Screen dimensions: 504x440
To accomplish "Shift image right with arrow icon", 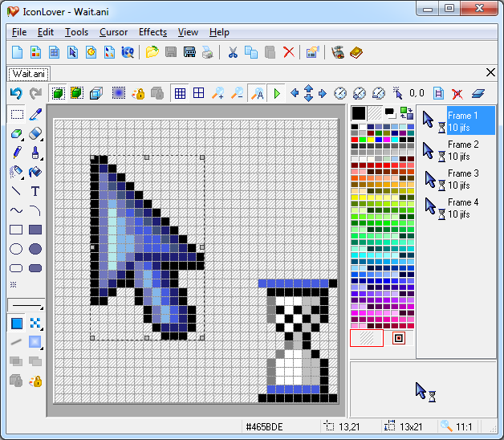I will click(x=323, y=93).
